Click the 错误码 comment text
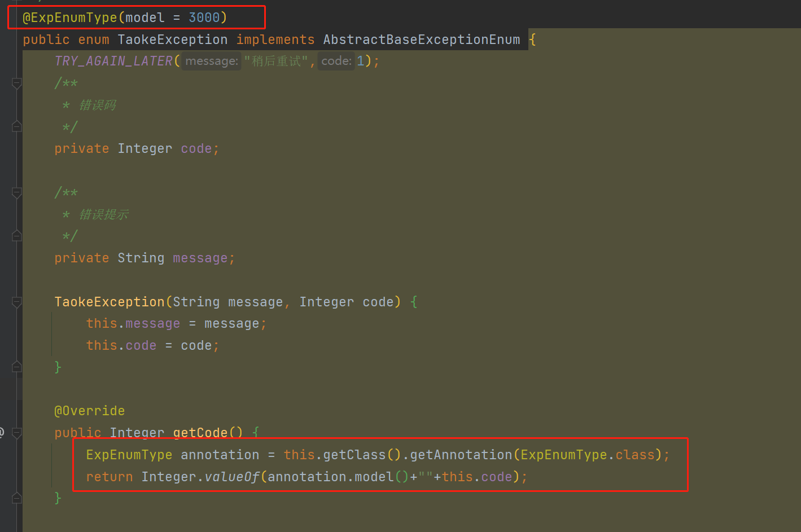This screenshot has height=532, width=801. (x=98, y=105)
